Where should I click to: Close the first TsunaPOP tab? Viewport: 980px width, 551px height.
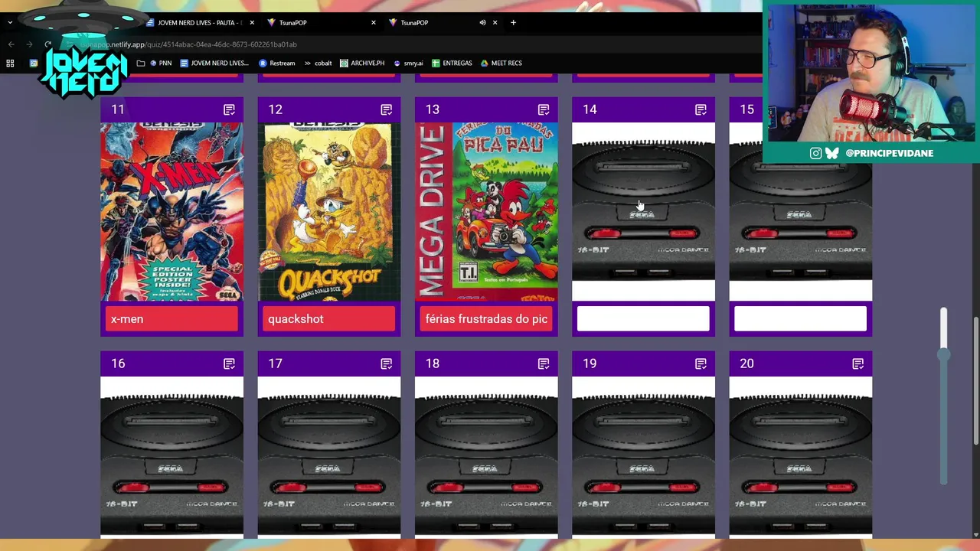[373, 23]
